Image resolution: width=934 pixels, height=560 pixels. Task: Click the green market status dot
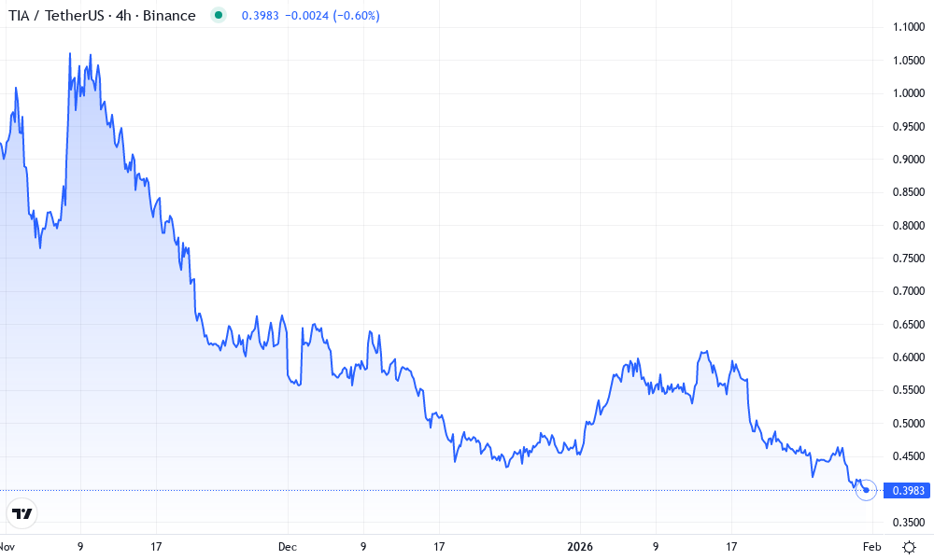(x=218, y=16)
